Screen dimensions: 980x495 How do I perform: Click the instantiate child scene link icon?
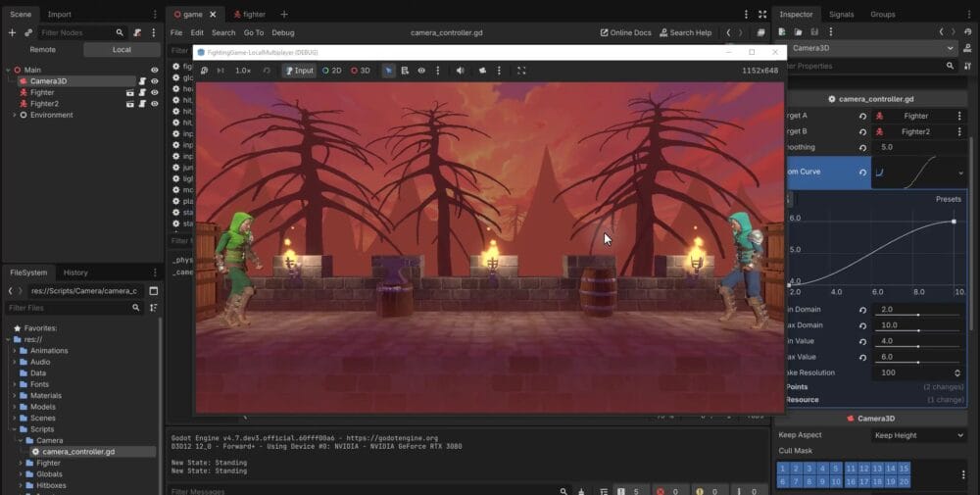pyautogui.click(x=28, y=32)
